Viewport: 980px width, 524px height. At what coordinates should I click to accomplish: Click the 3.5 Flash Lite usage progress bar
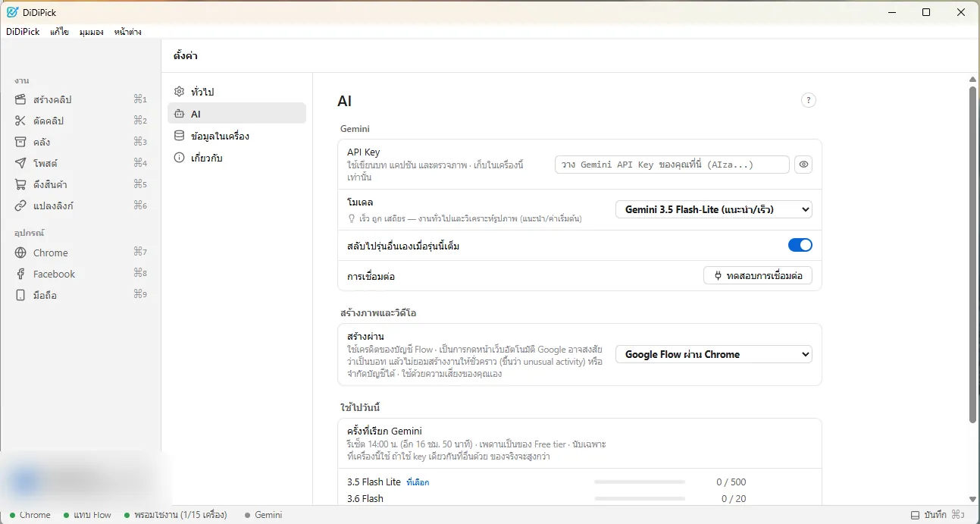click(x=640, y=482)
